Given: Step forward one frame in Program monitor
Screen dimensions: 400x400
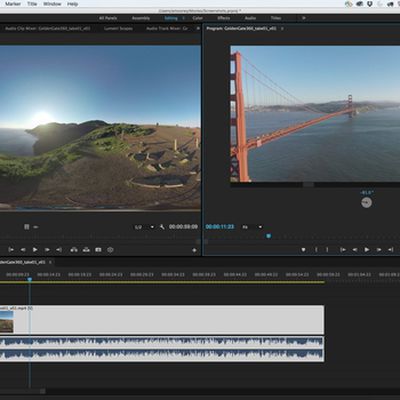Looking at the screenshot, I should point(379,250).
